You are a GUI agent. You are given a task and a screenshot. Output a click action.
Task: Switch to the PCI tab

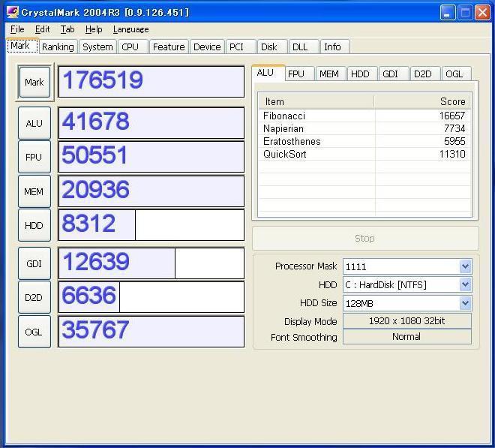241,47
